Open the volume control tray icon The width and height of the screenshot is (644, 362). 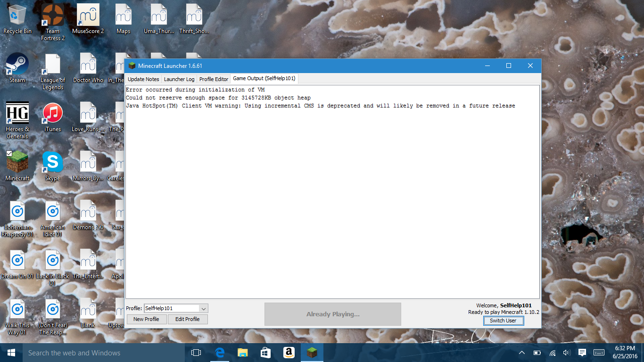tap(567, 353)
